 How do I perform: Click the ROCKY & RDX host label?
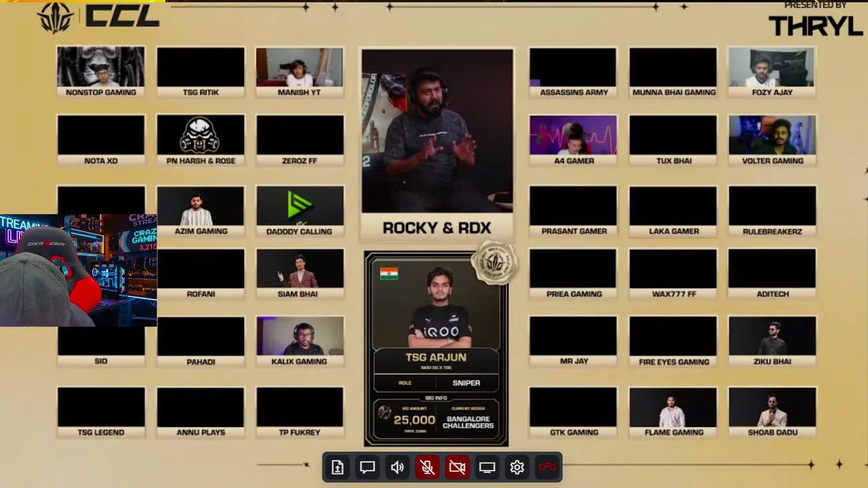coord(437,228)
